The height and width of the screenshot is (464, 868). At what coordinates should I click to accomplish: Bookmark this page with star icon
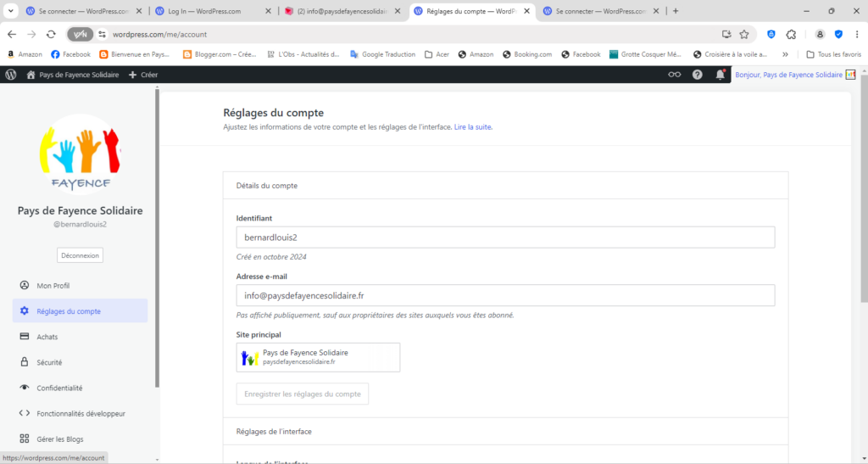pyautogui.click(x=744, y=35)
